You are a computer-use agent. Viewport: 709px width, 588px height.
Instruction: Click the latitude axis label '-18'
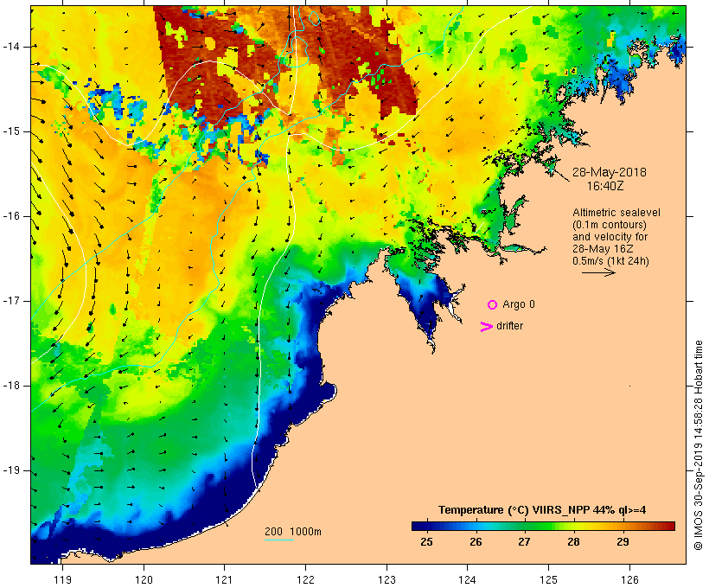coord(11,386)
